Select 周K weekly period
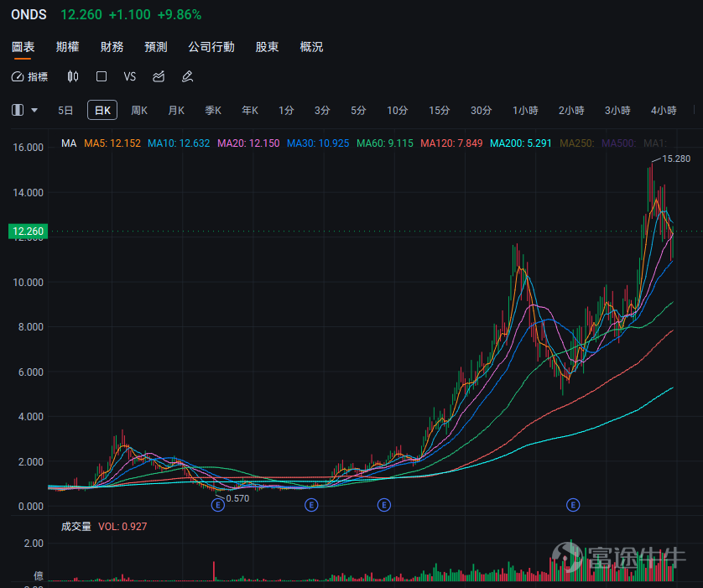The image size is (703, 588). [139, 110]
